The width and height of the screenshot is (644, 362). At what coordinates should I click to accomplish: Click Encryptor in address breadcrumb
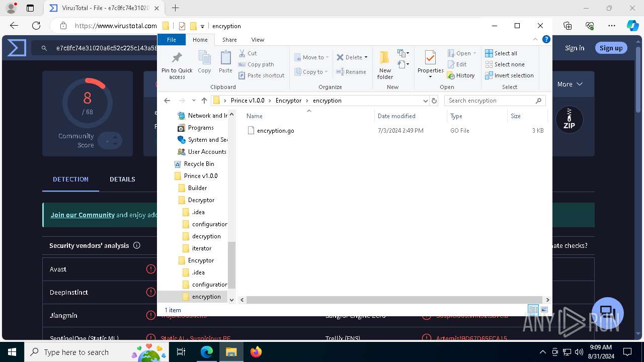(x=288, y=101)
